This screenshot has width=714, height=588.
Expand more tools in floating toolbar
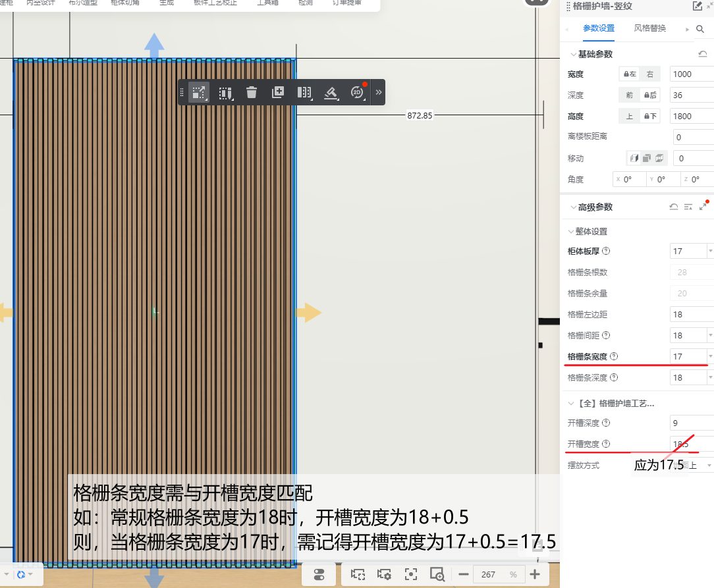coord(379,92)
